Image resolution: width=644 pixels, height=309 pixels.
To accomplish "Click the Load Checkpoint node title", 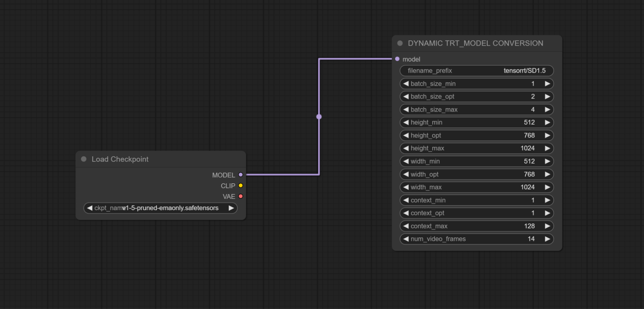I will (x=120, y=159).
